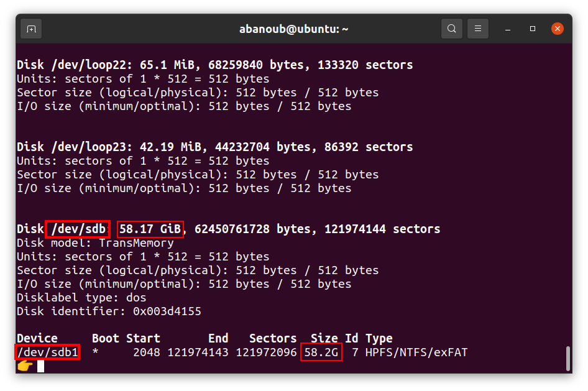Click the search magnifier icon
The image size is (588, 391).
click(452, 29)
